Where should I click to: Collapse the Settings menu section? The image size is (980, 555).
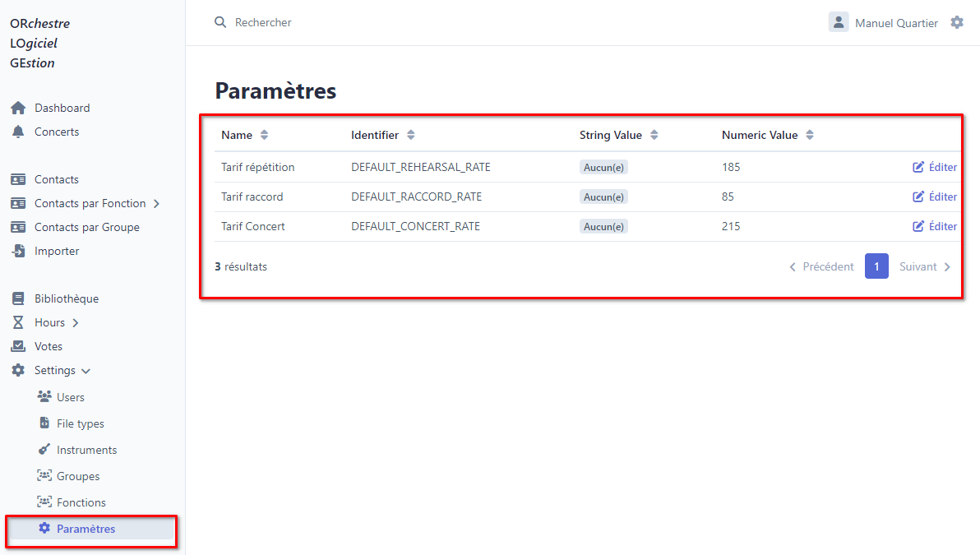tap(86, 371)
